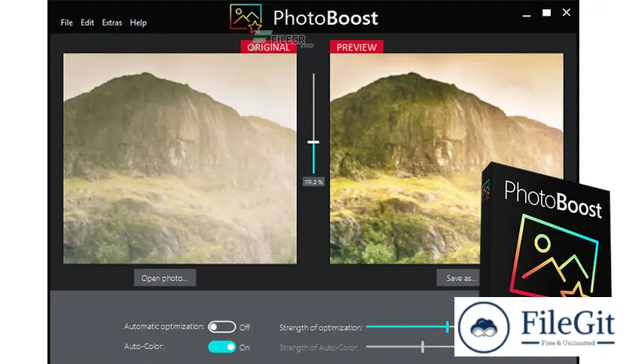This screenshot has height=364, width=629.
Task: Click the 'Strength of Auto-Color:' label text
Action: pyautogui.click(x=319, y=347)
